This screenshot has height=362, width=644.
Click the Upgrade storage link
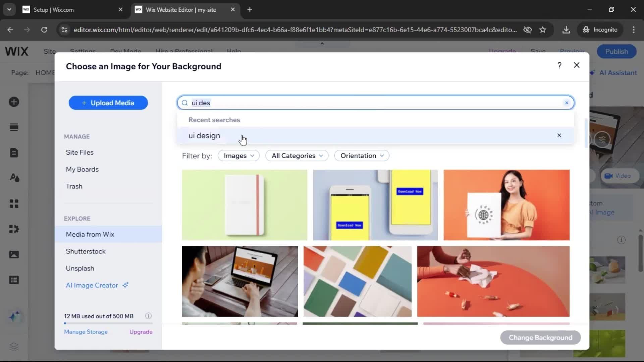pos(141,331)
